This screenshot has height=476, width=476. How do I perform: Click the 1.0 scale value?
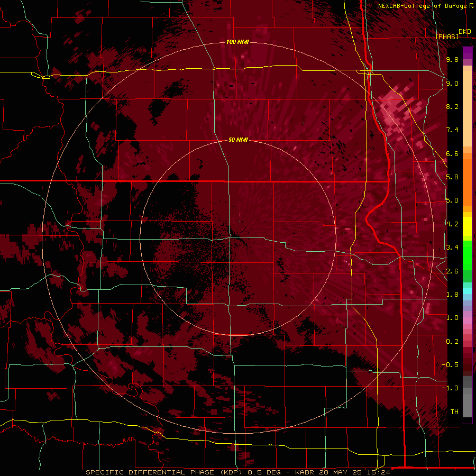(x=452, y=318)
